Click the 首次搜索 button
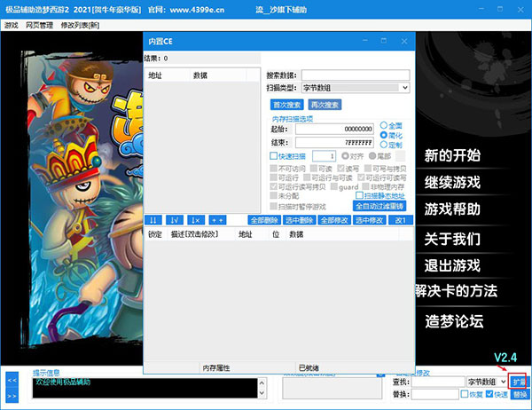The image size is (532, 410). pos(286,104)
